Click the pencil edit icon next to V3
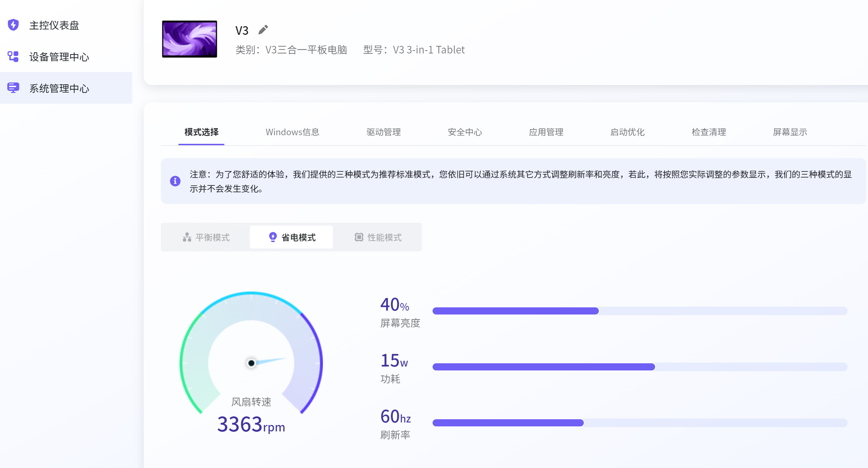This screenshot has height=468, width=868. click(x=263, y=30)
